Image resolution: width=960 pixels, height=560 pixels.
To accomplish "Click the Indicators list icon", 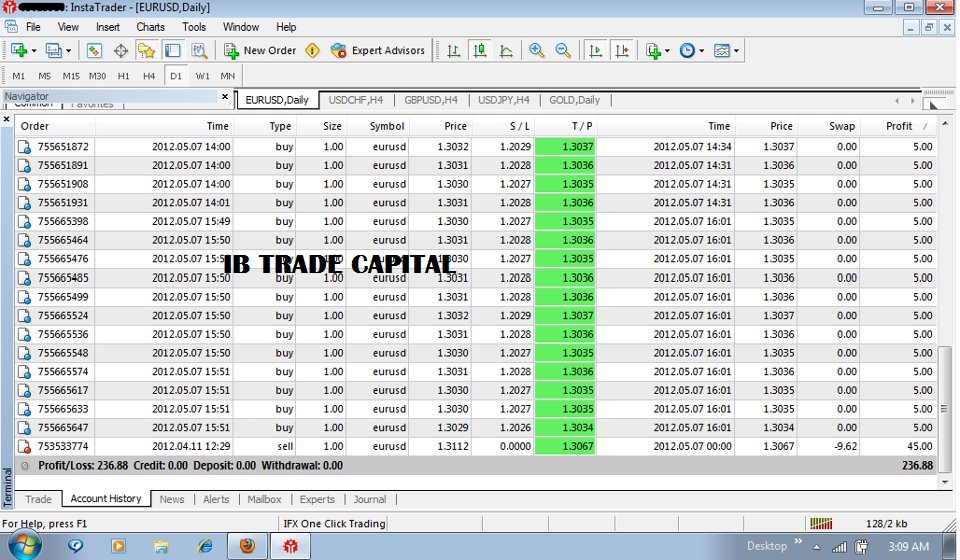I will (653, 51).
